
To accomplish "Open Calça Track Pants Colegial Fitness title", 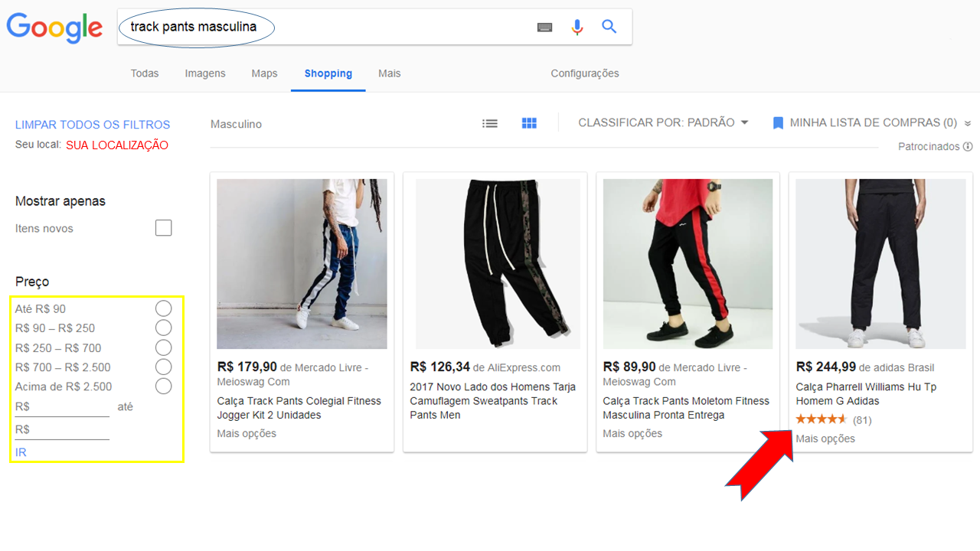I will [x=299, y=408].
